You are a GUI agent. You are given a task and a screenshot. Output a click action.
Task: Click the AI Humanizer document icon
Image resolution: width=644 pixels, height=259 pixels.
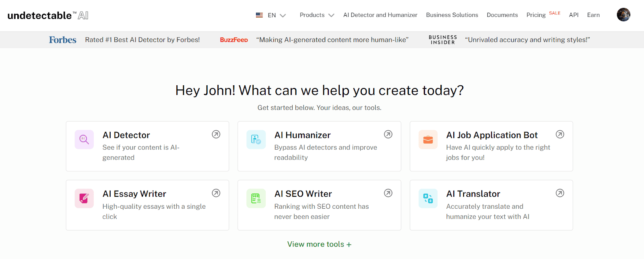256,140
